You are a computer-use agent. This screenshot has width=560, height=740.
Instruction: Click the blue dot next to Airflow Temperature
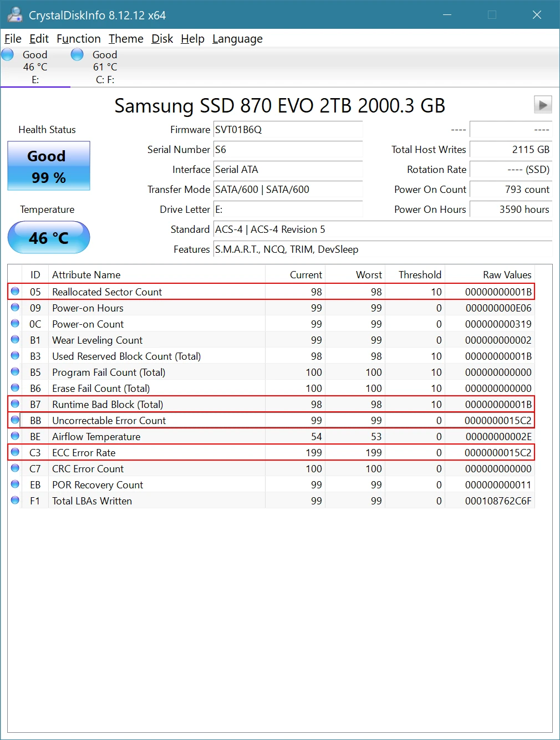point(15,436)
